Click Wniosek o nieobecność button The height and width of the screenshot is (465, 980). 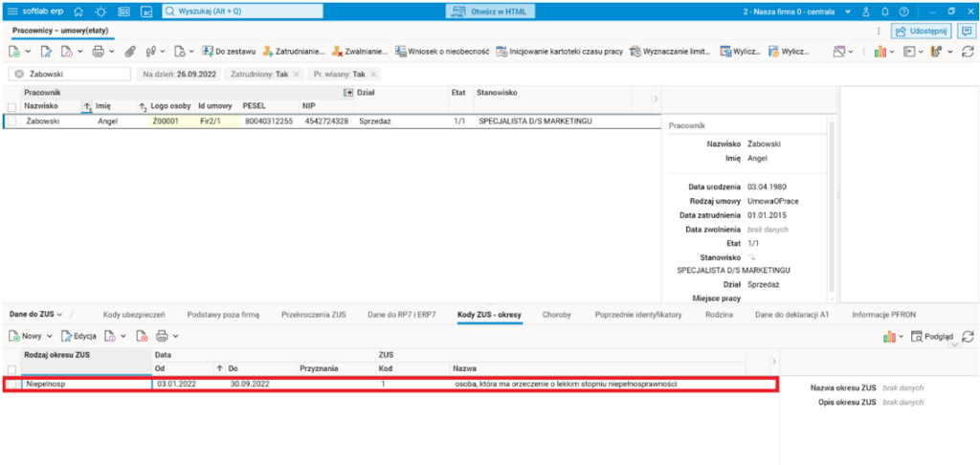click(x=442, y=52)
